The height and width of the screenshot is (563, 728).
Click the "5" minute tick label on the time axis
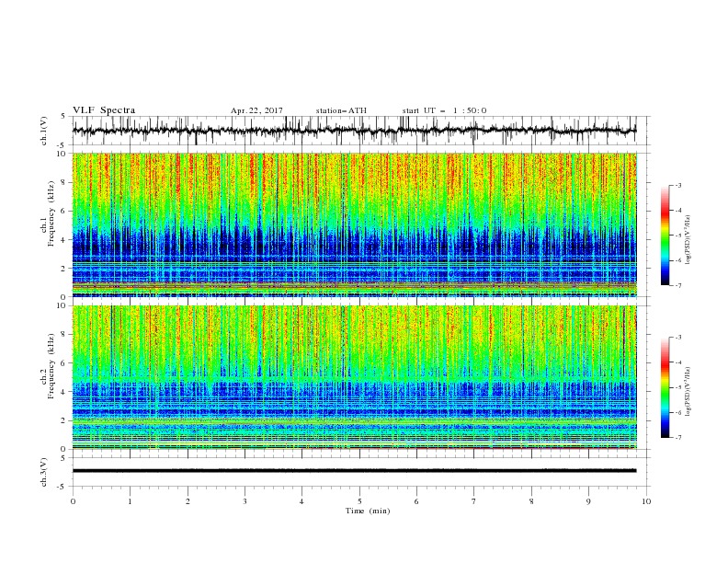[359, 501]
